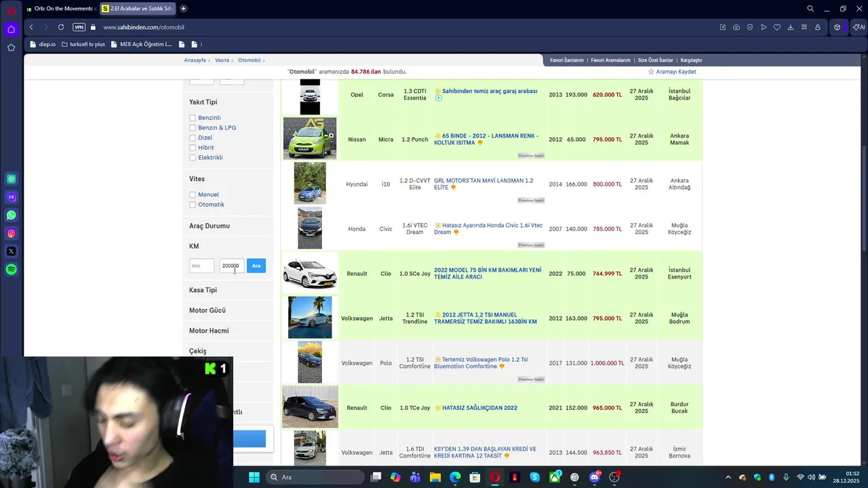Open ChatGPT in the Opera sidebar
Viewport: 868px width, 488px height.
[11, 179]
